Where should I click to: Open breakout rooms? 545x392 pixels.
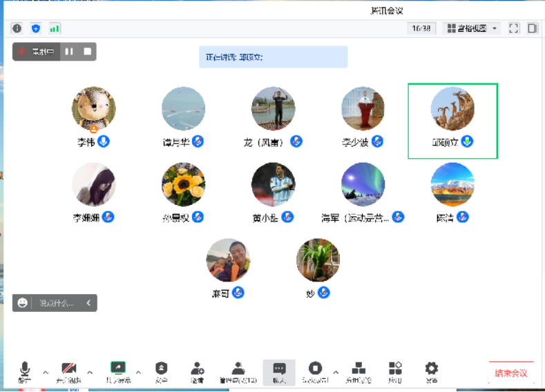(x=358, y=371)
